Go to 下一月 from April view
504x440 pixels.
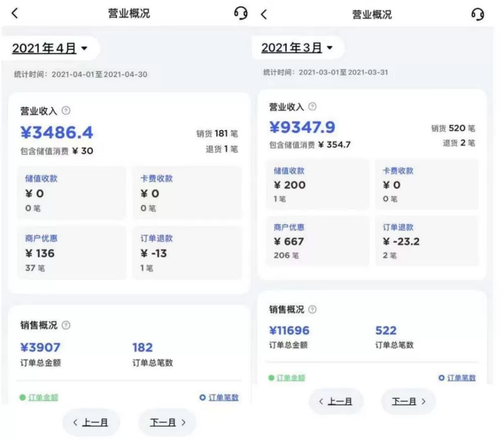167,422
